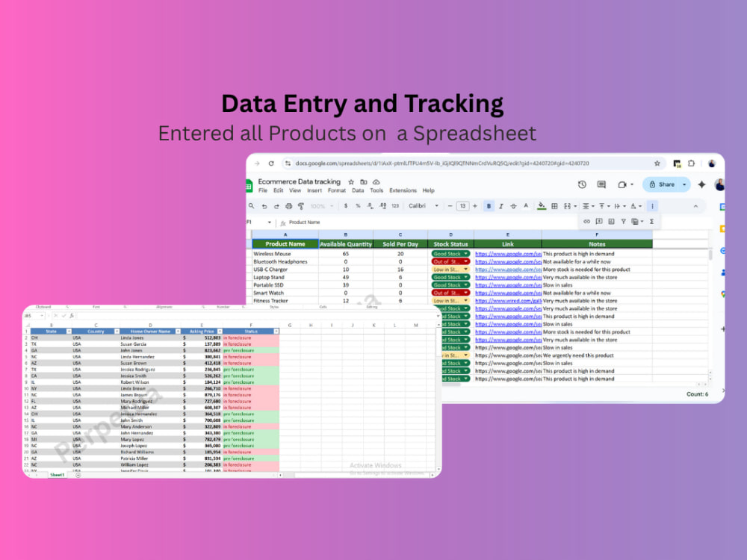Open the Edit menu in Sheets
Viewport: 747px width, 560px height.
coord(278,190)
